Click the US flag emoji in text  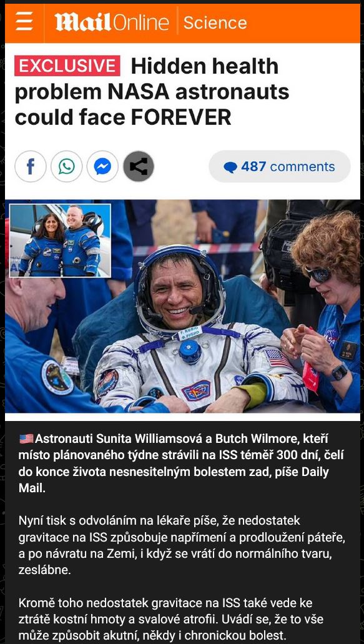26,439
